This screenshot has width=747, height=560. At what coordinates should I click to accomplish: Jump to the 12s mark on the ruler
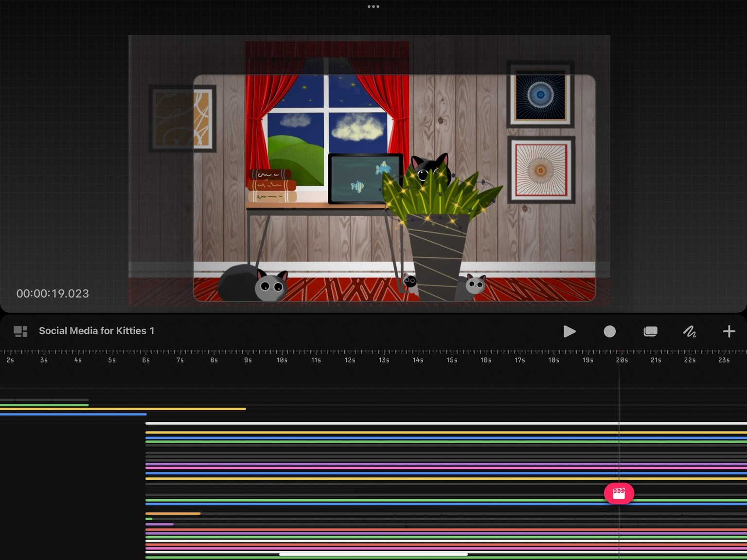tap(350, 360)
